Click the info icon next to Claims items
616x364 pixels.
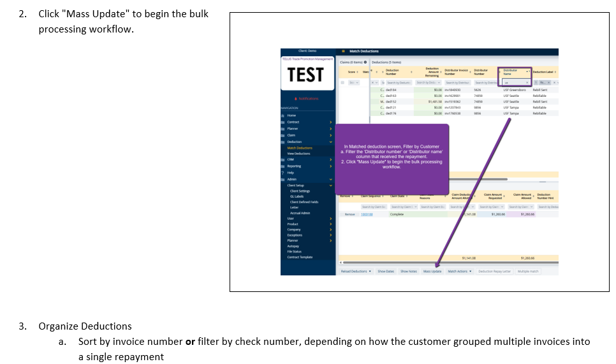tap(367, 62)
